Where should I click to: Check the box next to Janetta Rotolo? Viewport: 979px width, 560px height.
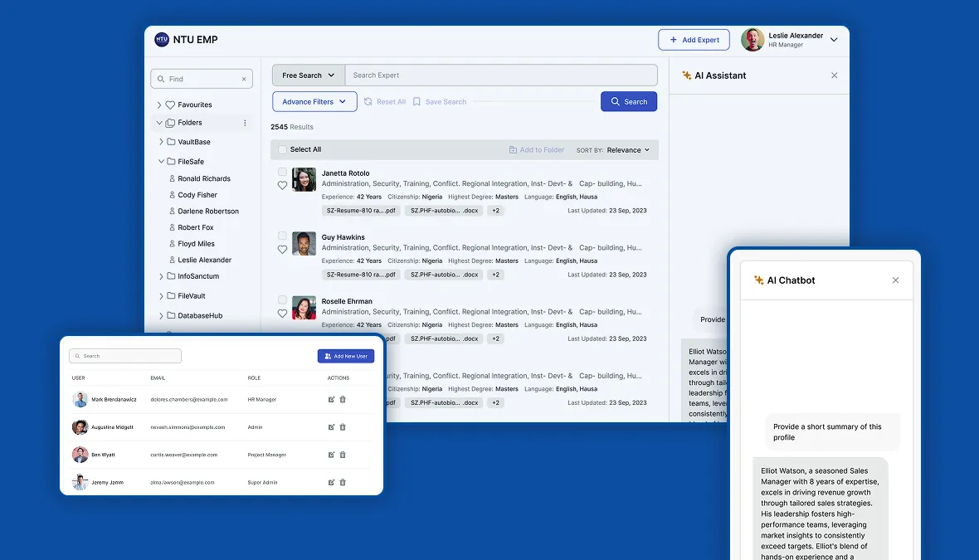click(282, 172)
